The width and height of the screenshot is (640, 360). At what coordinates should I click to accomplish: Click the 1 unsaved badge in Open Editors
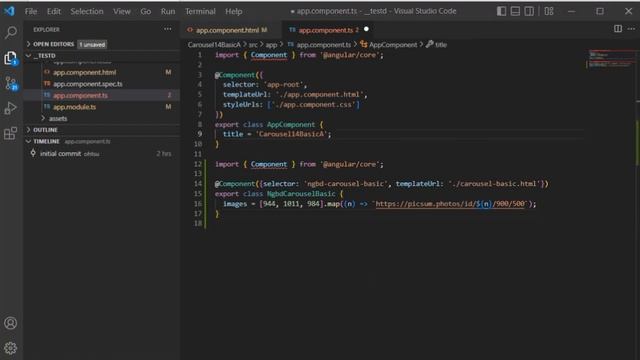click(x=92, y=44)
